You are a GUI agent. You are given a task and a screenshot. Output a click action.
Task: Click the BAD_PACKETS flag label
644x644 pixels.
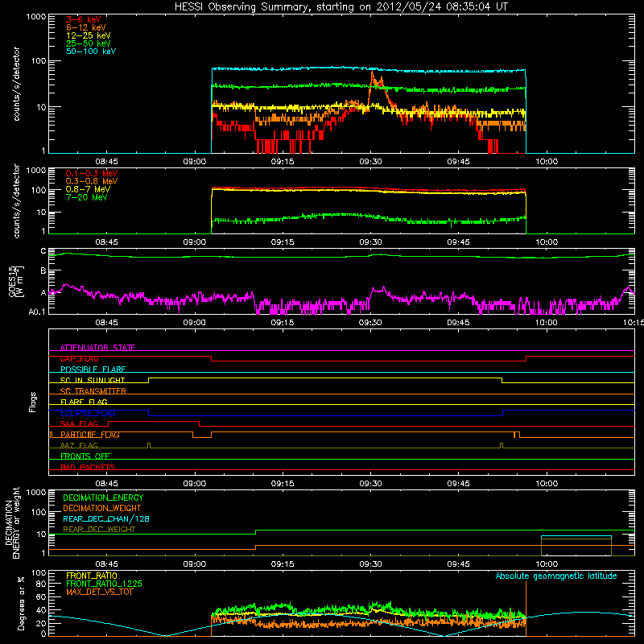(88, 467)
